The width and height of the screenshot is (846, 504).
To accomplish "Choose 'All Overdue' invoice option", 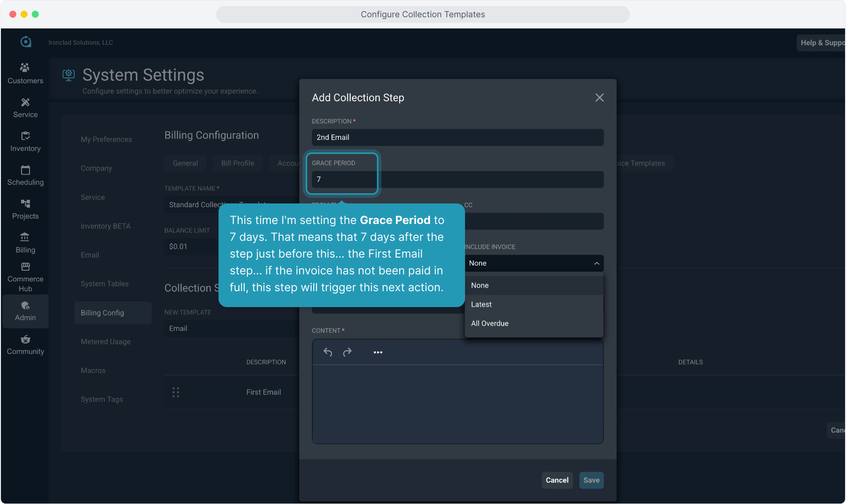I will (489, 323).
